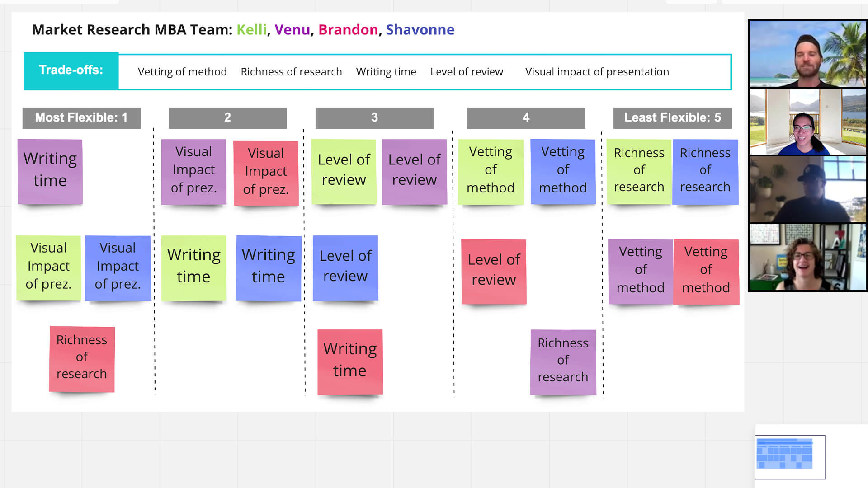
Task: Click the green 'Level of review' note in column 3
Action: pyautogui.click(x=344, y=169)
